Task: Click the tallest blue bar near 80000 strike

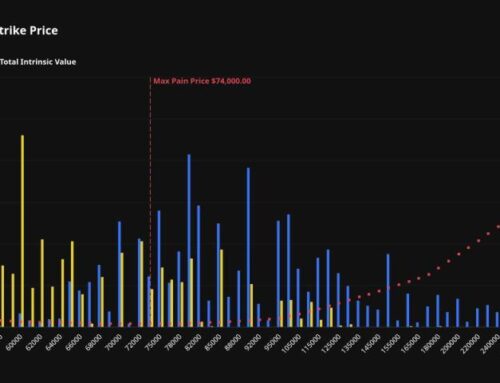Action: pyautogui.click(x=189, y=240)
